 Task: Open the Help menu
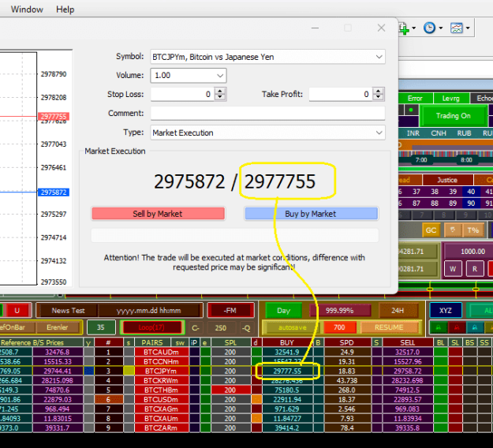pos(65,9)
